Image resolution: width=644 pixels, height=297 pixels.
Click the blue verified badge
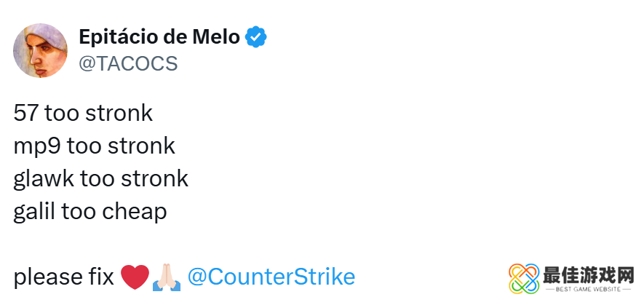(x=255, y=36)
